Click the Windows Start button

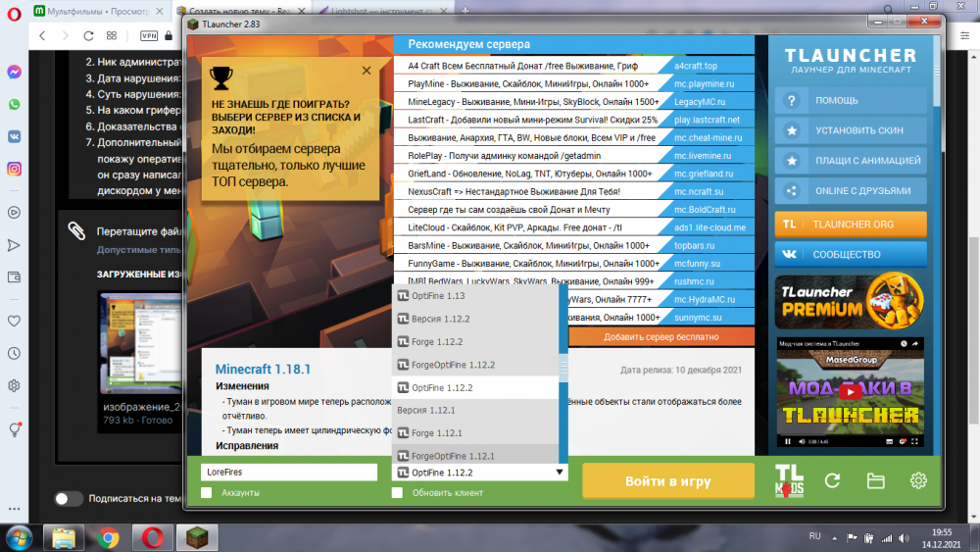19,537
